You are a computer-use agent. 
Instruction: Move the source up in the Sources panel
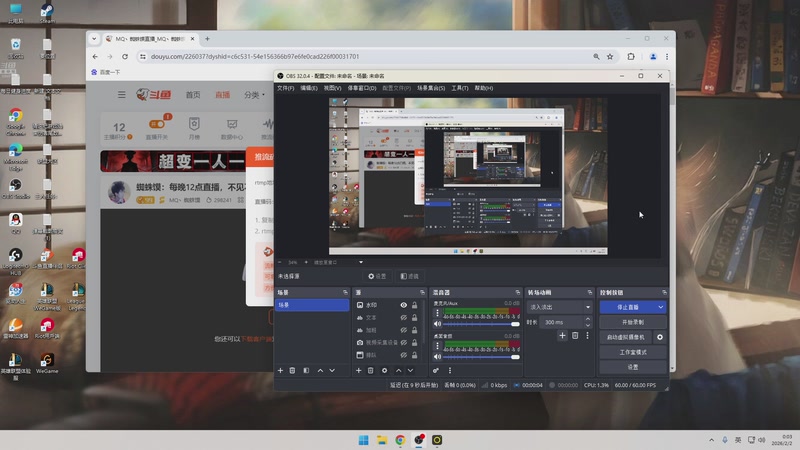pyautogui.click(x=398, y=370)
